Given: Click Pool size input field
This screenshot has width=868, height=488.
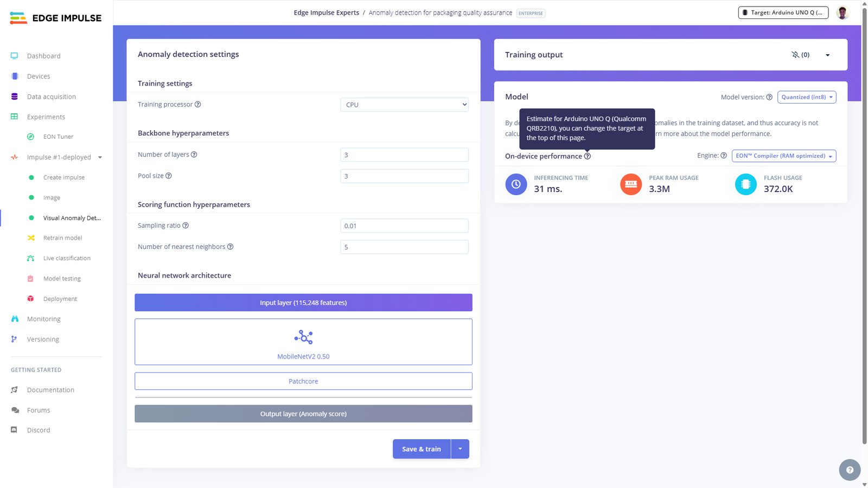Looking at the screenshot, I should click(404, 176).
